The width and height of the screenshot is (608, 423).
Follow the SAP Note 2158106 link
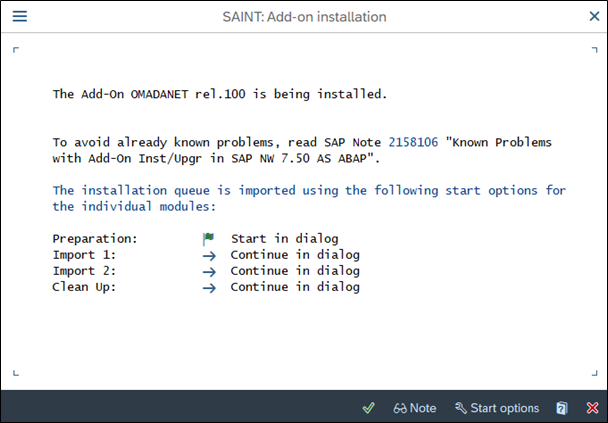click(x=413, y=142)
